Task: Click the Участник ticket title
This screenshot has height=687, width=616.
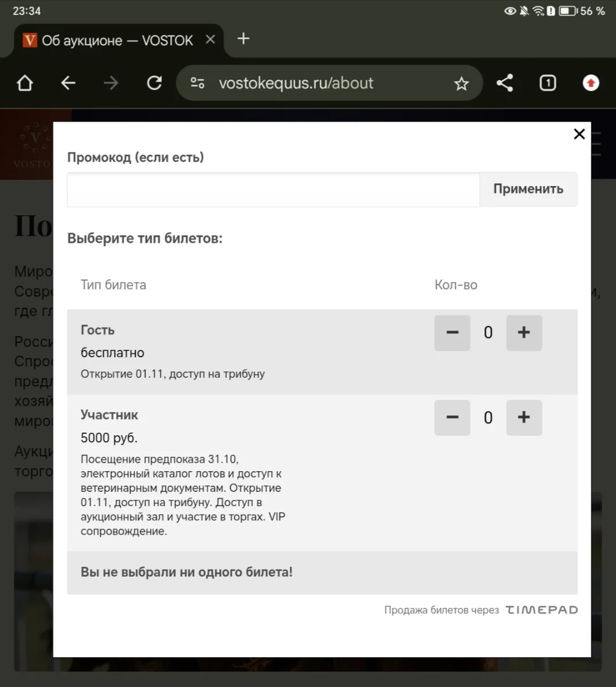Action: pos(109,415)
